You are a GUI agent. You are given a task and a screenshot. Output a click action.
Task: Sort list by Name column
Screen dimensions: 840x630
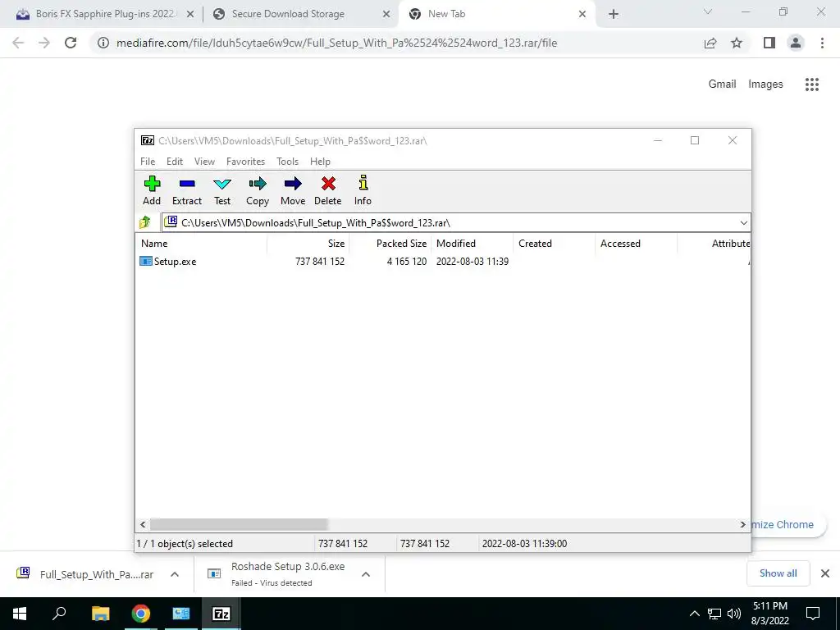point(202,243)
